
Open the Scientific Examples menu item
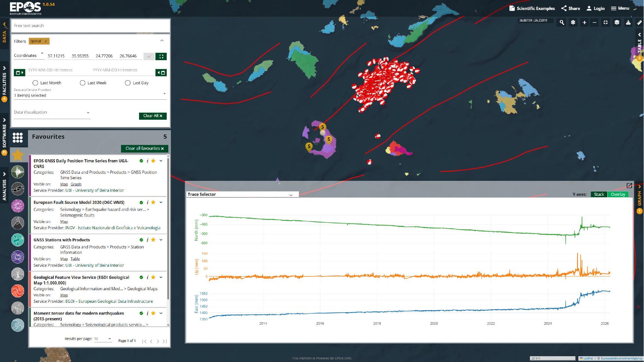(532, 8)
